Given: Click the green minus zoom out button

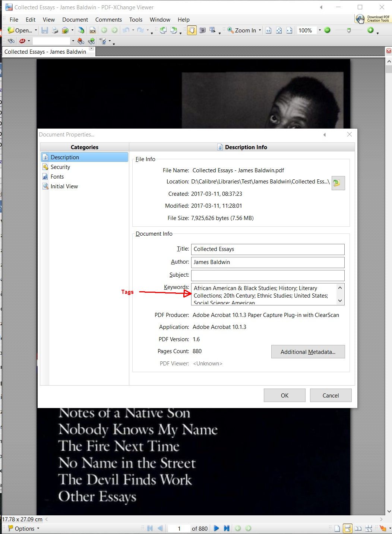Looking at the screenshot, I should (x=327, y=30).
